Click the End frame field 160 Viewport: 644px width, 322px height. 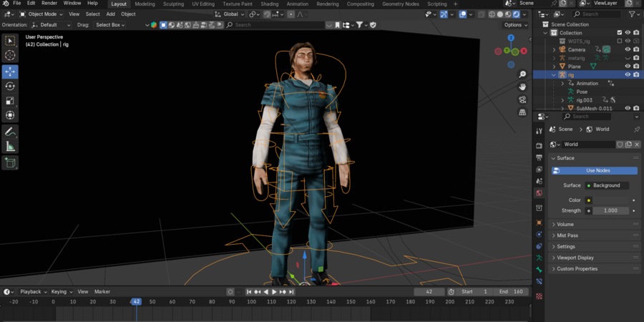(512, 292)
